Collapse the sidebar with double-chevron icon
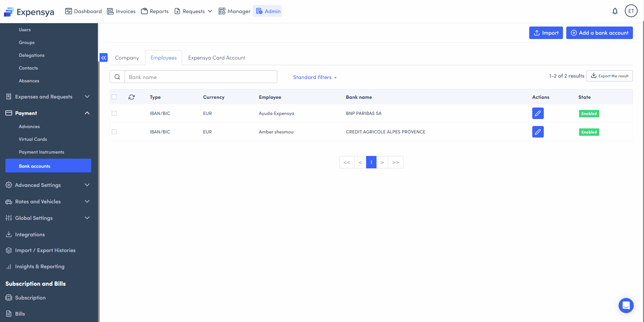Screen dimensions: 644x322 tap(104, 58)
